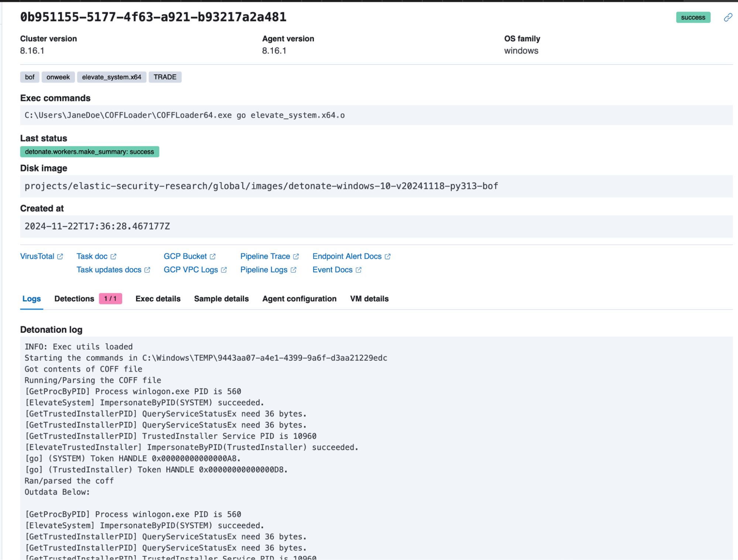
Task: Select the Sample details tab
Action: click(x=221, y=299)
